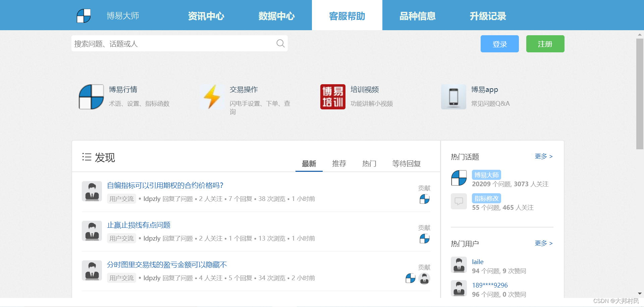Click the scrollbar down arrow
The width and height of the screenshot is (644, 307).
point(640,294)
